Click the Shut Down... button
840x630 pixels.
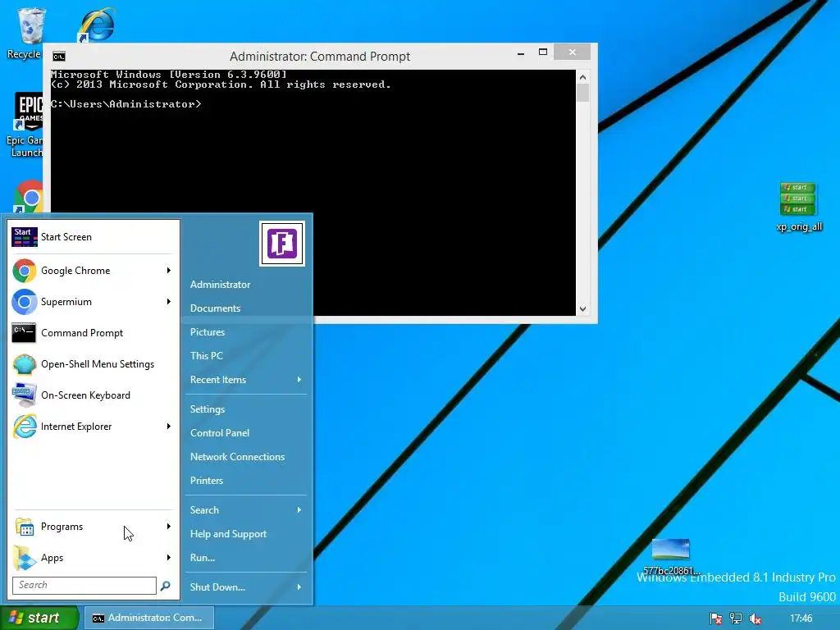217,587
